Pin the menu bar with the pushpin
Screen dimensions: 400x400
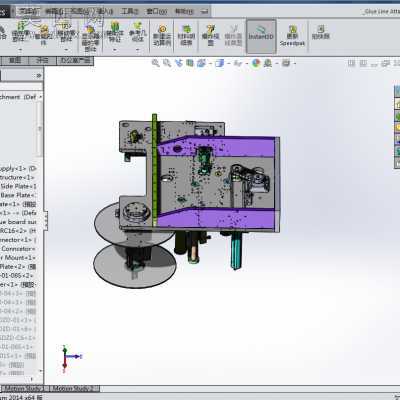205,12
